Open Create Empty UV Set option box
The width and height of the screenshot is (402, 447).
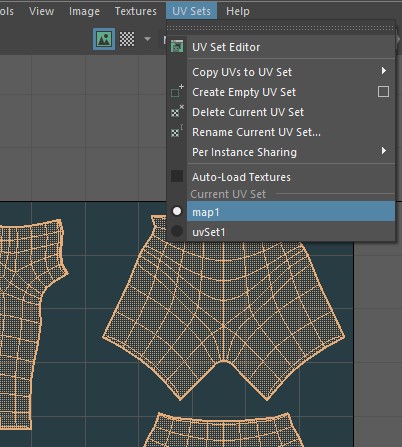(x=383, y=92)
